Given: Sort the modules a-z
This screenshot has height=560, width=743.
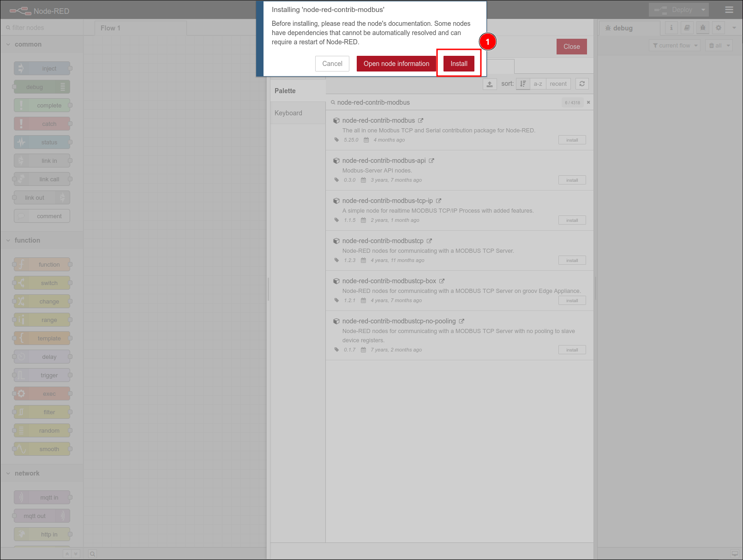Looking at the screenshot, I should 538,84.
